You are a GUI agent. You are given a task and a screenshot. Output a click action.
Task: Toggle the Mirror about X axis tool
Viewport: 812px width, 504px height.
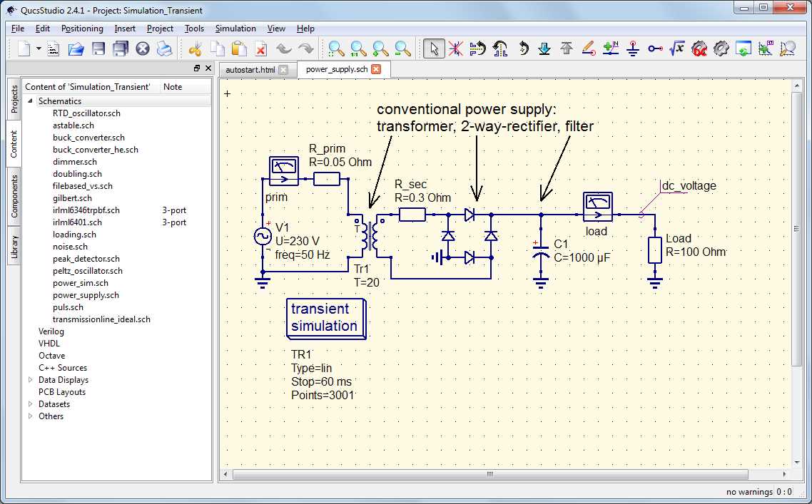click(477, 49)
